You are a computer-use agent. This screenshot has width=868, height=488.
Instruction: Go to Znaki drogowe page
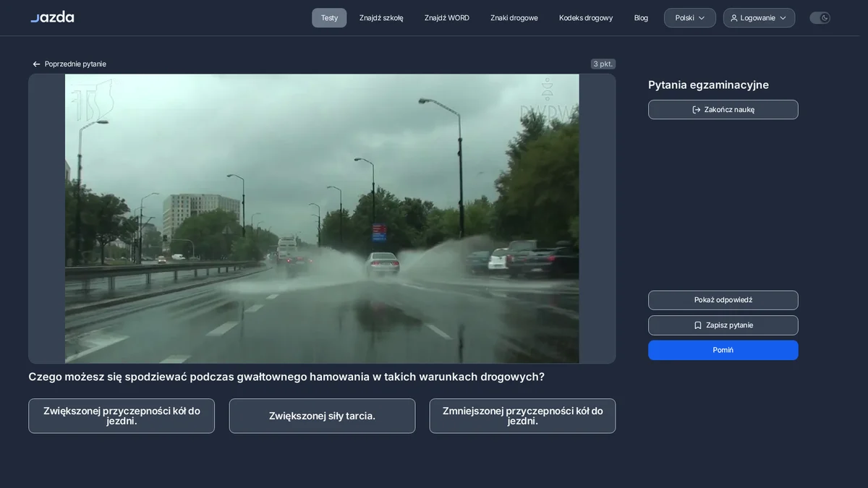coord(514,18)
